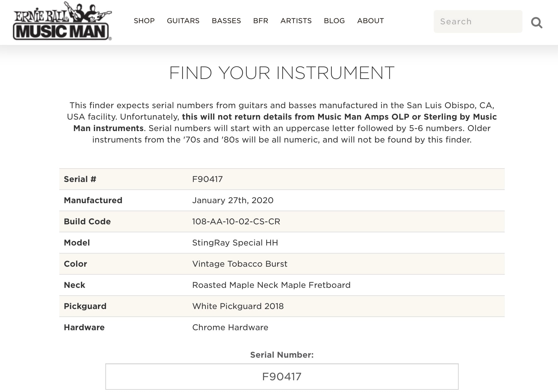Open the ABOUT menu
Image resolution: width=558 pixels, height=392 pixels.
coord(370,21)
